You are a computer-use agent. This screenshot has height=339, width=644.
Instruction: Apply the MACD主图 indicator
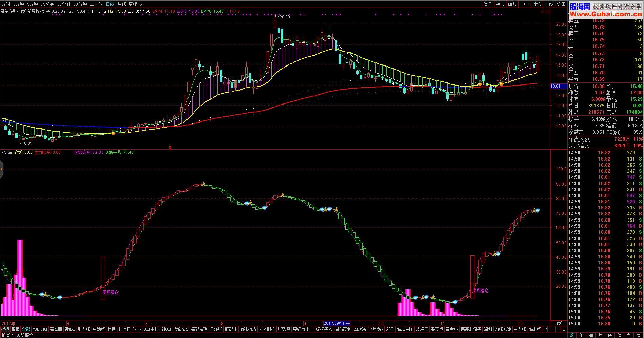[x=405, y=329]
